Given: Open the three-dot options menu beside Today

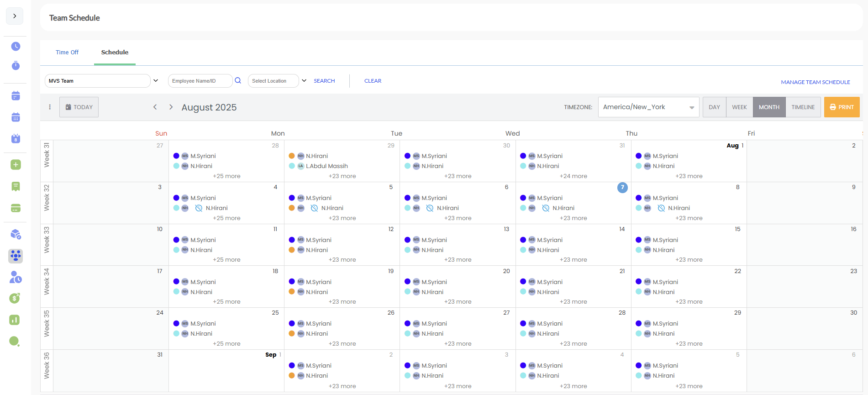Looking at the screenshot, I should pos(50,107).
